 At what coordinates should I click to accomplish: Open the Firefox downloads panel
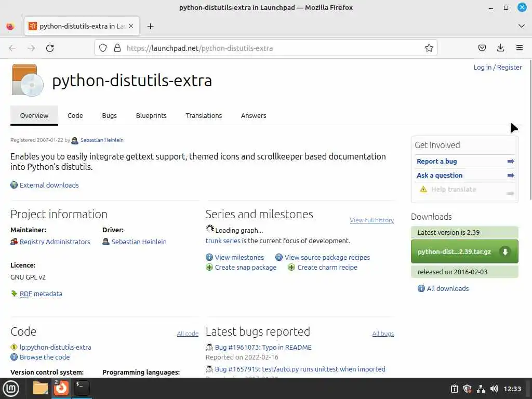(x=500, y=48)
